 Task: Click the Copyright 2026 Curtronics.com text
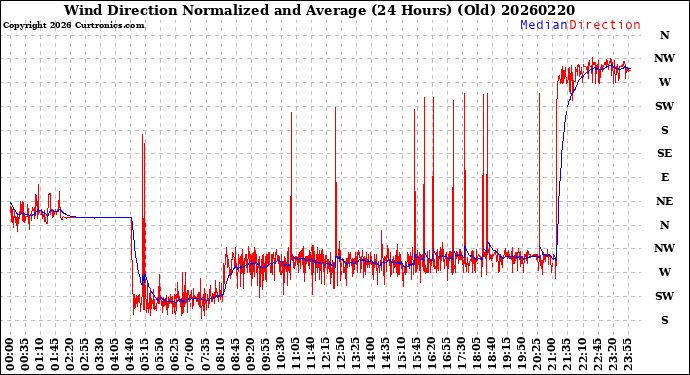click(x=73, y=26)
